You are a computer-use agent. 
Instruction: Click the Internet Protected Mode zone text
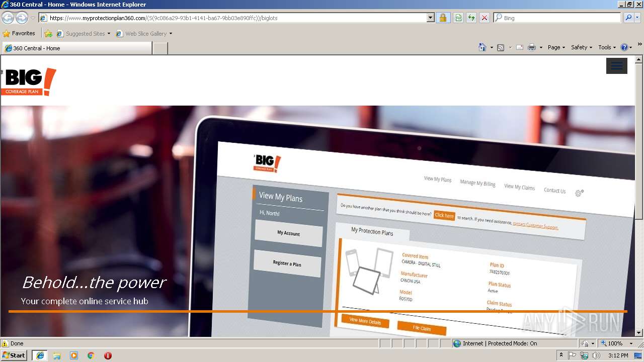click(500, 343)
